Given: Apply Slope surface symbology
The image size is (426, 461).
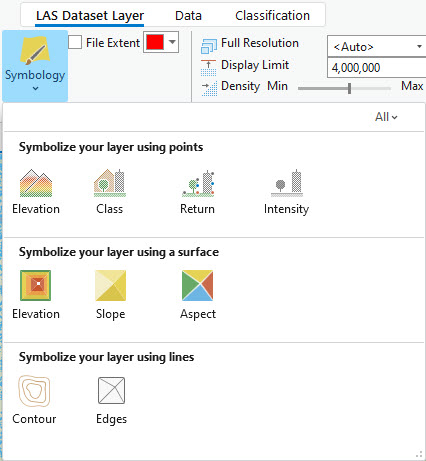Looking at the screenshot, I should tap(111, 285).
